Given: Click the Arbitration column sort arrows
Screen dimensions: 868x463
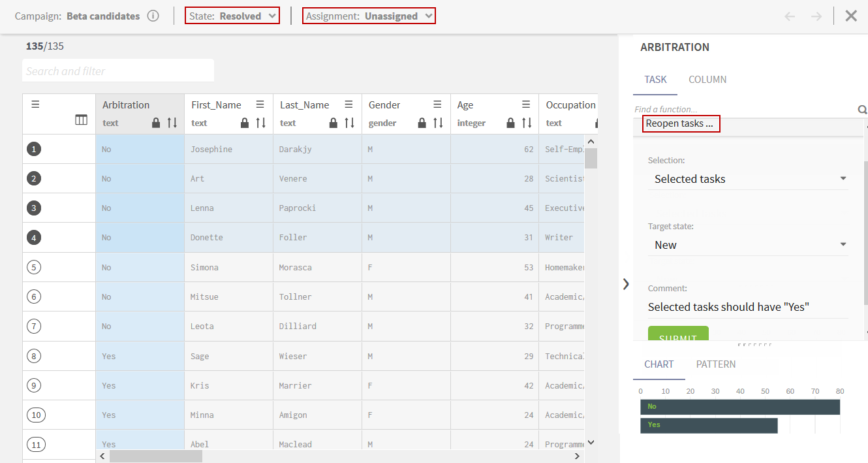Looking at the screenshot, I should click(x=172, y=123).
